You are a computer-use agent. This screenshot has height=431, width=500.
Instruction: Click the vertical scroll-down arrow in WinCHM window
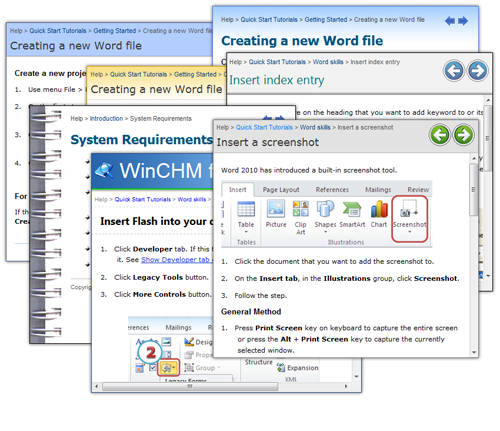coord(356,377)
